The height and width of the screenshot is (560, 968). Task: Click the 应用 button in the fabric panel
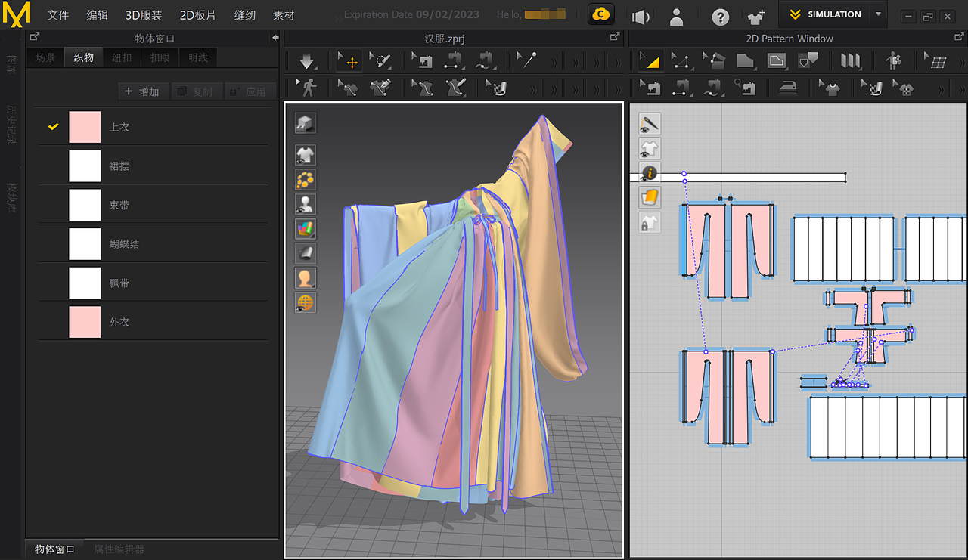[250, 91]
